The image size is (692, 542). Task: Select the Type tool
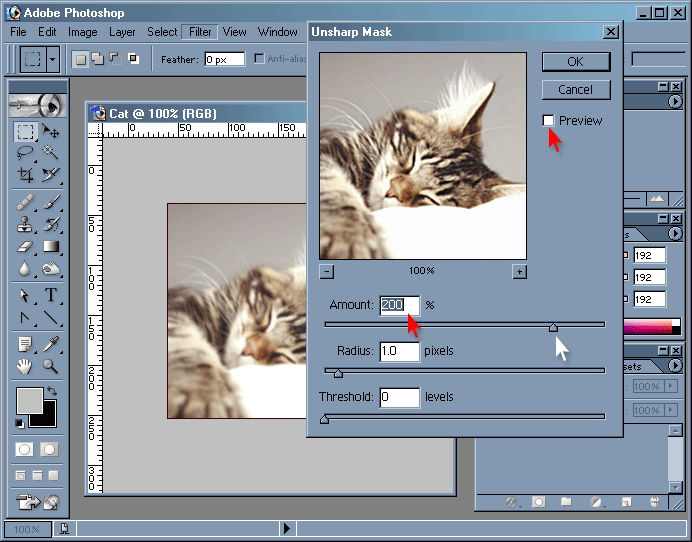click(x=51, y=295)
